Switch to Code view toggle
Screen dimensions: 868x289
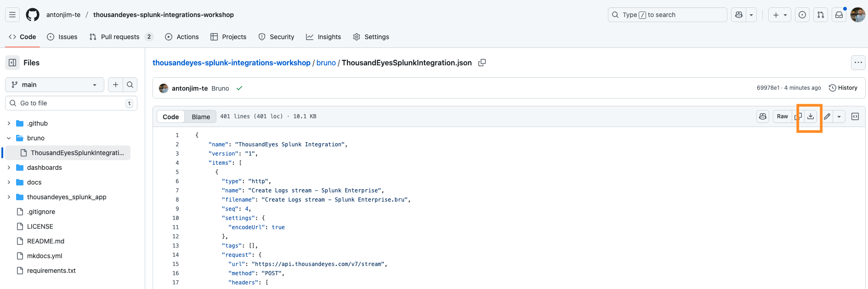(x=170, y=117)
